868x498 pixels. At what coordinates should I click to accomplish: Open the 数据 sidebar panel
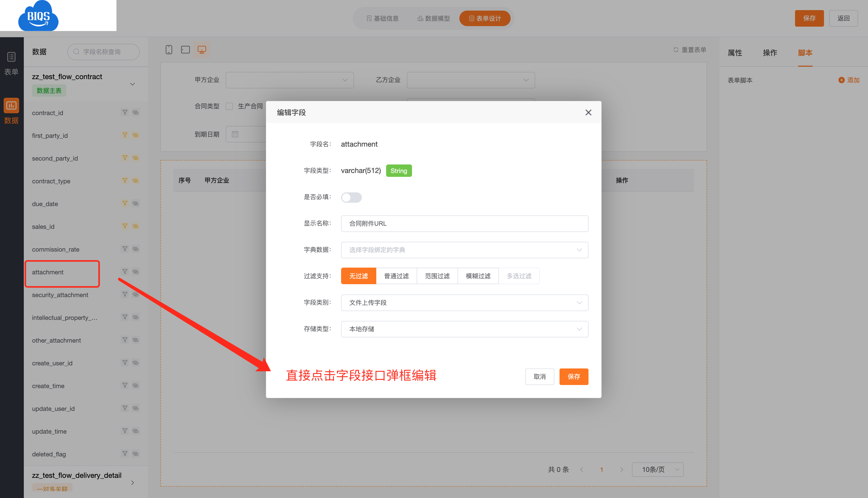pyautogui.click(x=11, y=111)
